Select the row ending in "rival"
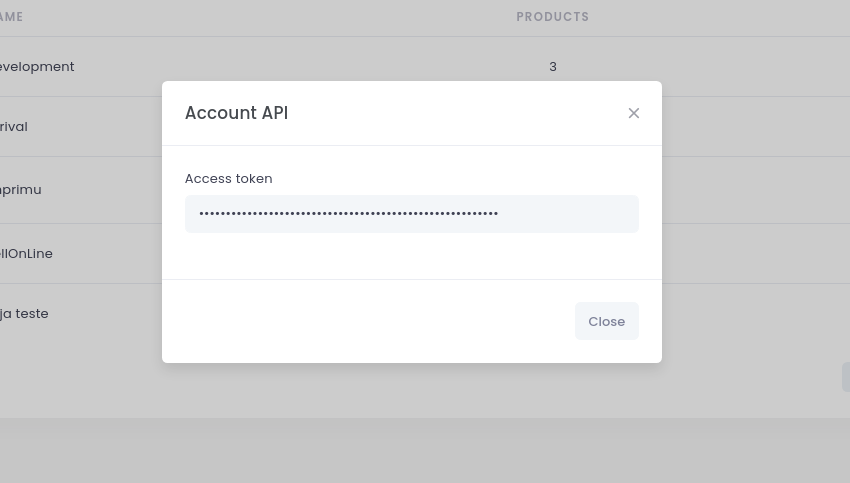This screenshot has height=483, width=850. [x=14, y=127]
